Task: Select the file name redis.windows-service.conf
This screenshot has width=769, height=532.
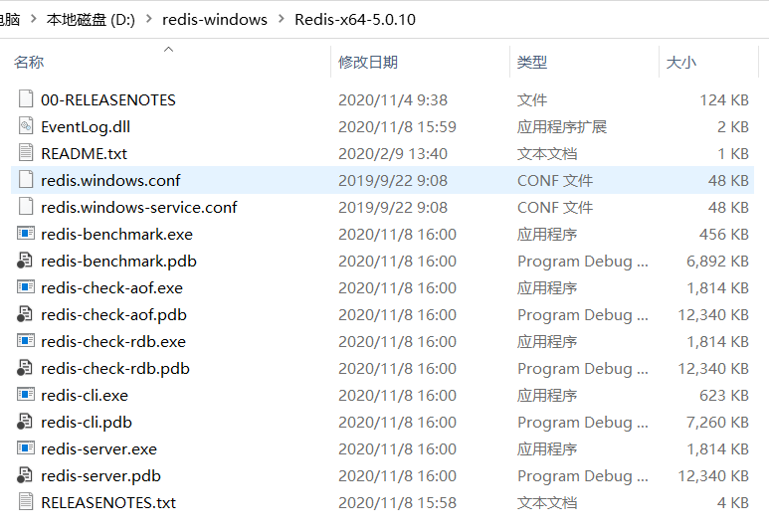Action: (x=139, y=208)
